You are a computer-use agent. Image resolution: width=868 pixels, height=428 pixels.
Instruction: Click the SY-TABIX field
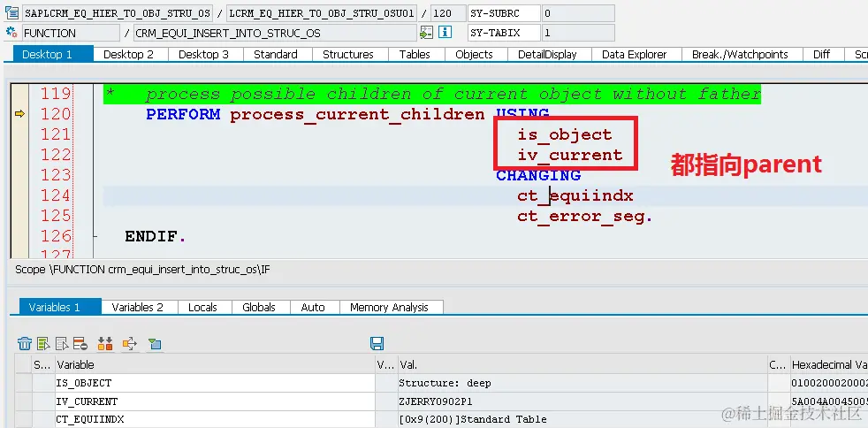click(x=504, y=33)
